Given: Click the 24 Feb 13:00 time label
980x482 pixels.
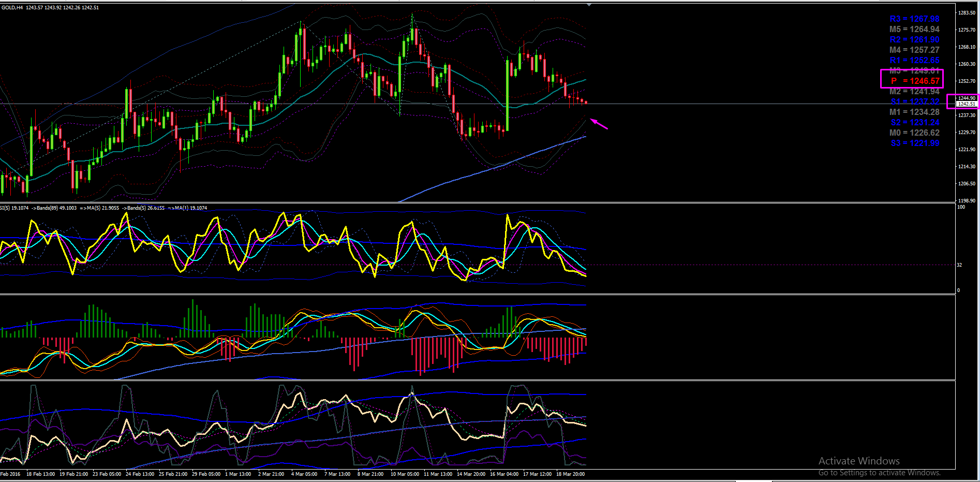Looking at the screenshot, I should coord(140,474).
